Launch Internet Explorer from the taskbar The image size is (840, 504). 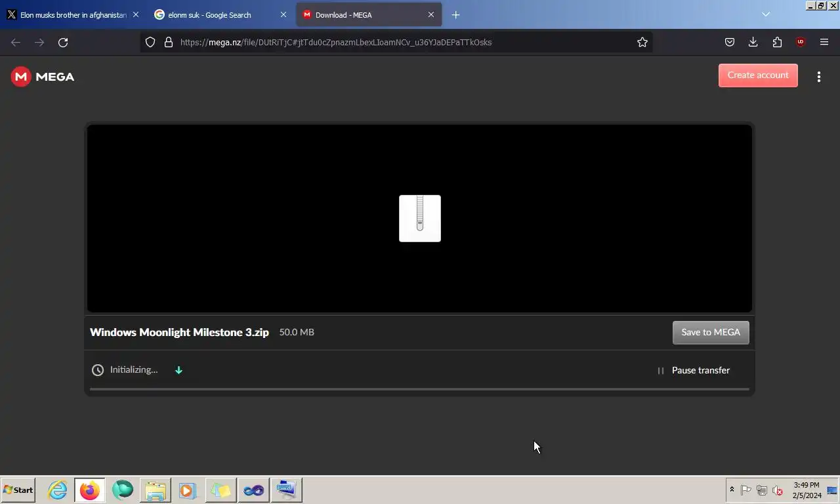58,490
